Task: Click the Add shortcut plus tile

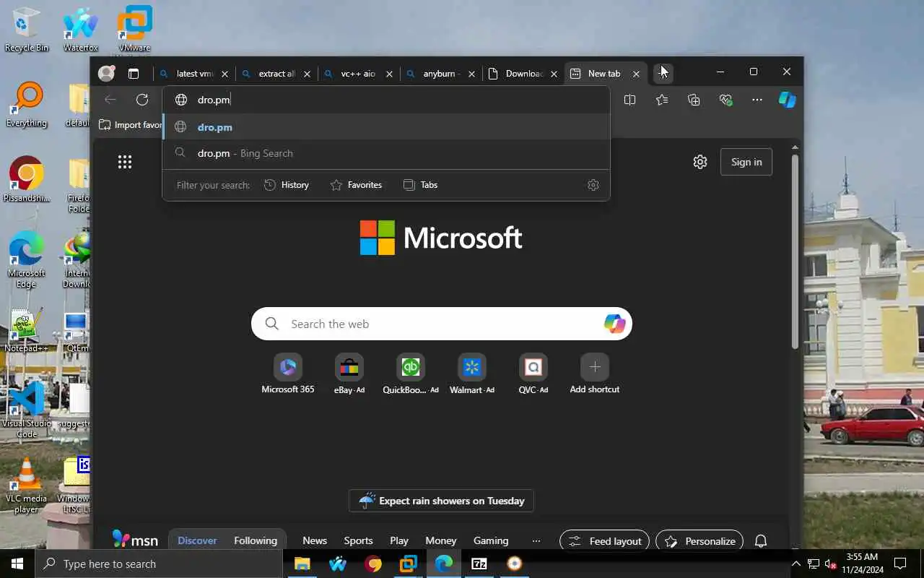Action: pos(595,374)
